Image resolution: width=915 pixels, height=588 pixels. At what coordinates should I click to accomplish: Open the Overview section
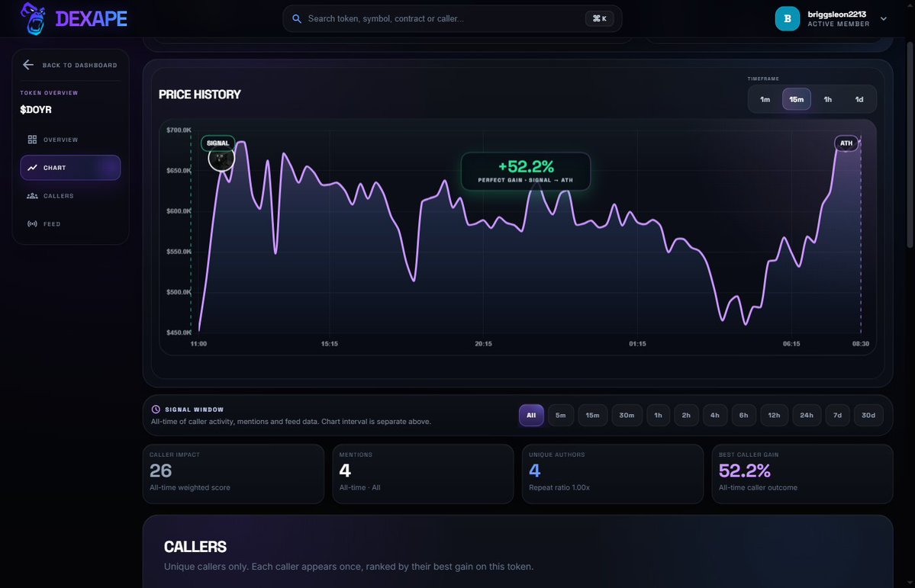71,140
